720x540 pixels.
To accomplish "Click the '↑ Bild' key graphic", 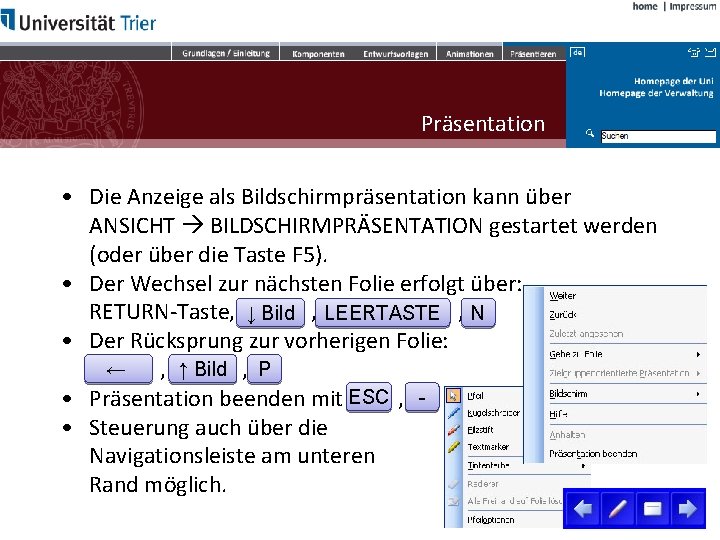I will (x=202, y=369).
